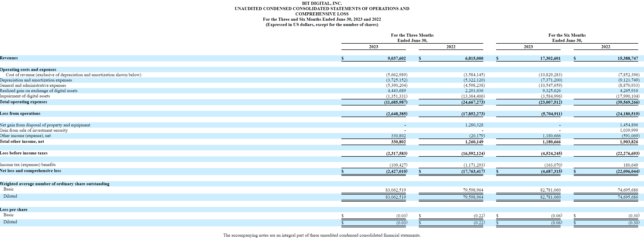
Task: Click loss from operations (2,648,385)
Action: [x=397, y=114]
